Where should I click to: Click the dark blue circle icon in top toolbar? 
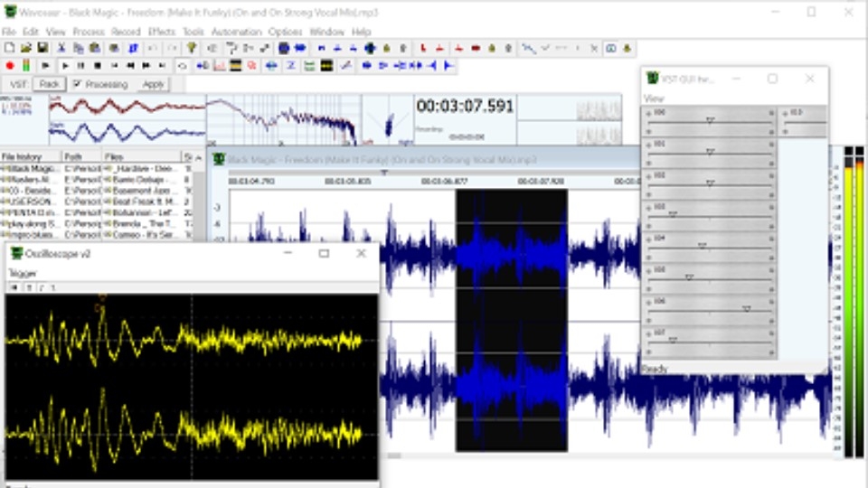[284, 48]
